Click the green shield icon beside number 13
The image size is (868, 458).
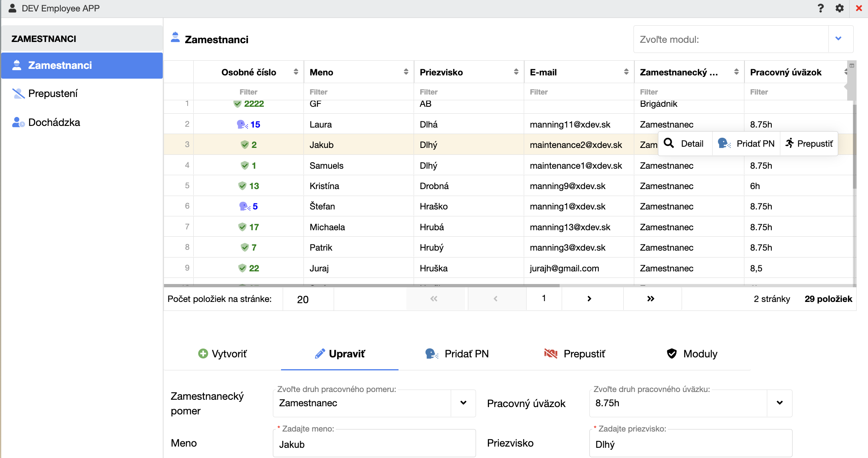[242, 186]
